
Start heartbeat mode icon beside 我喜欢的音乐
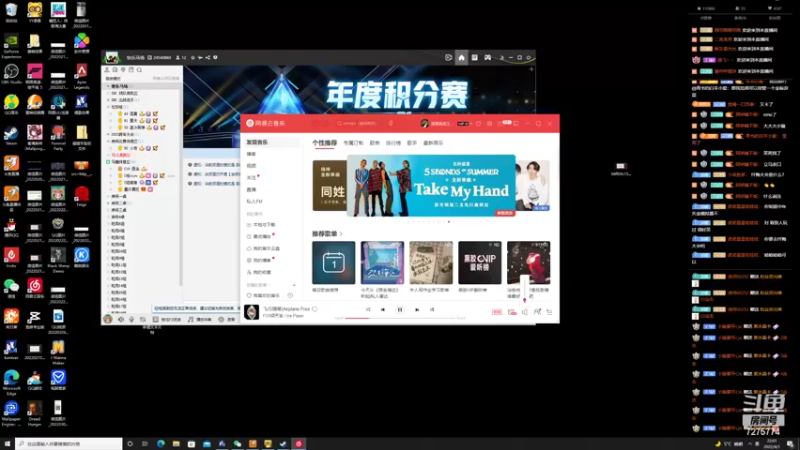(x=290, y=295)
